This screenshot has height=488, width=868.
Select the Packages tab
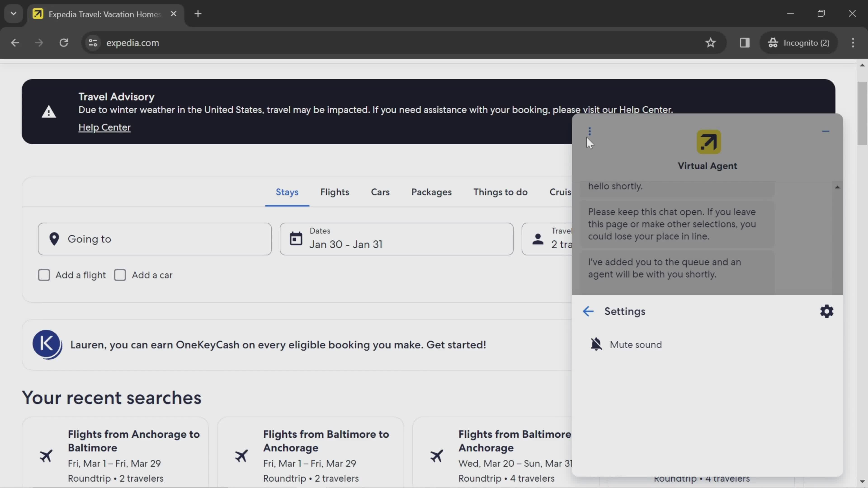point(431,191)
